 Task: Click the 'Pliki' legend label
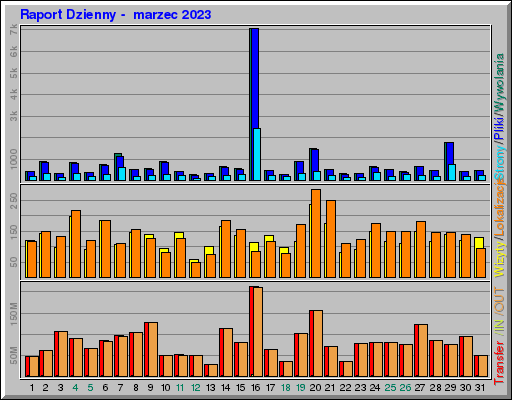[499, 128]
